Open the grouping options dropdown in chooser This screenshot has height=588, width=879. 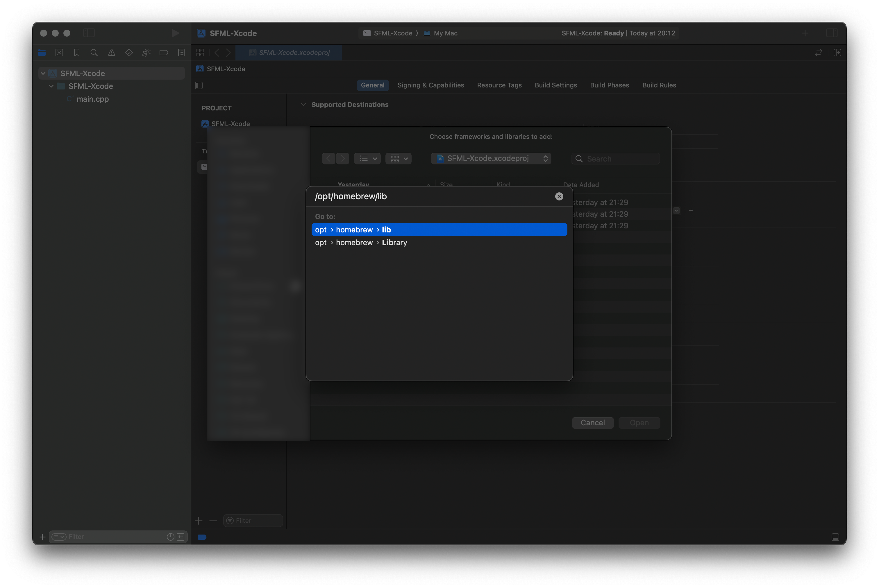(x=399, y=159)
